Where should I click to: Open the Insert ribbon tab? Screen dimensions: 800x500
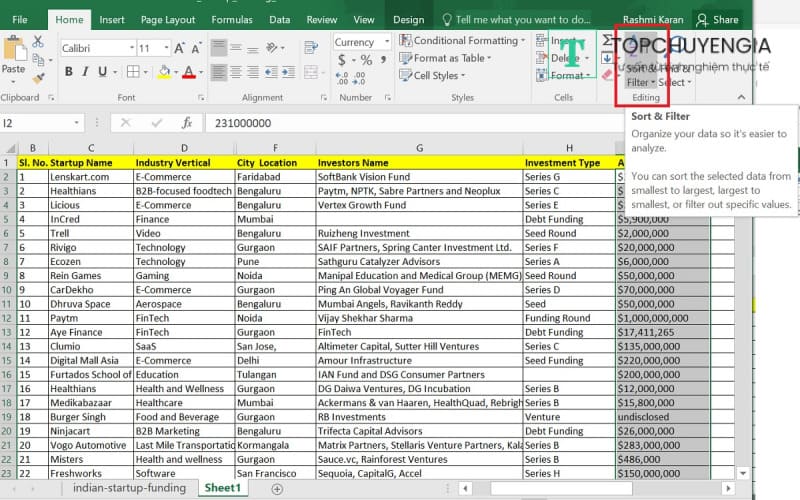(112, 19)
